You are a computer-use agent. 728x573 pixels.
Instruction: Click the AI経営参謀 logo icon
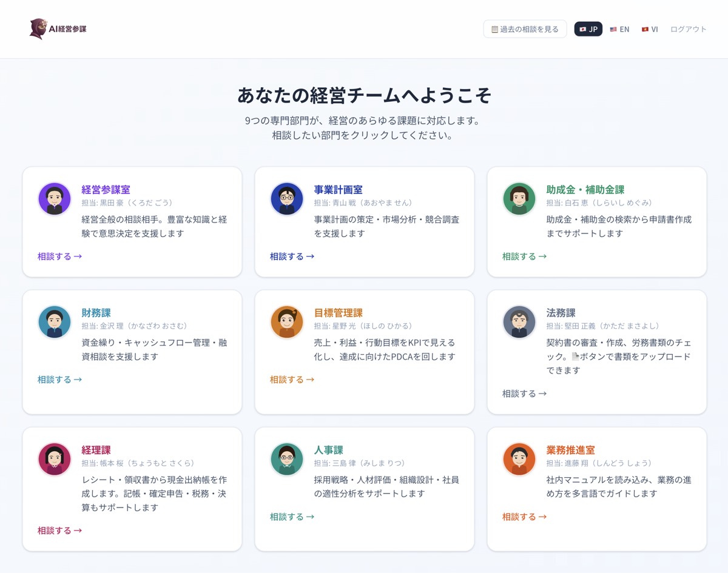point(38,27)
